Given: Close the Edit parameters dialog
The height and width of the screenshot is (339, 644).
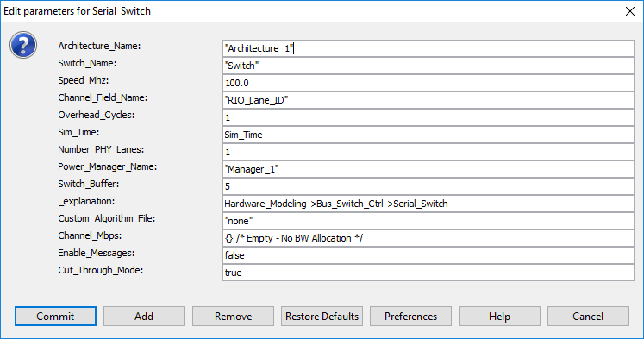Looking at the screenshot, I should [629, 11].
